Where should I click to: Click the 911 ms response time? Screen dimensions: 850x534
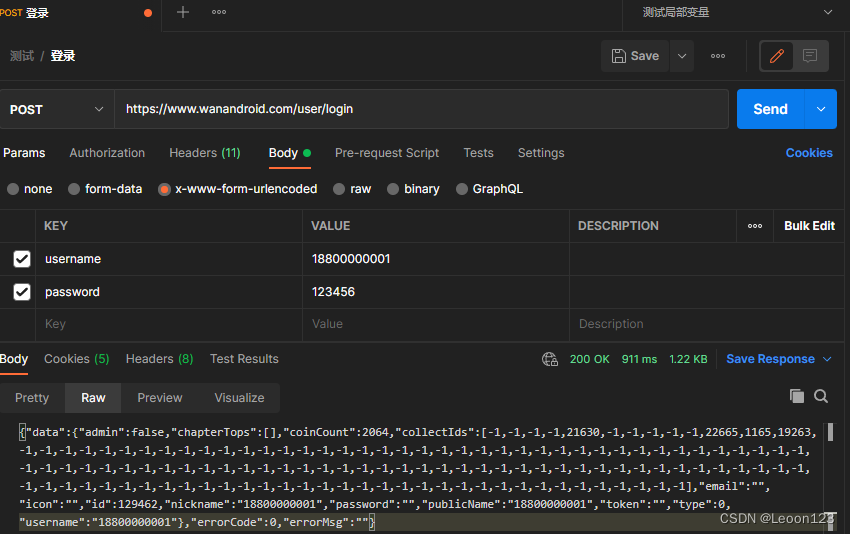pyautogui.click(x=639, y=359)
